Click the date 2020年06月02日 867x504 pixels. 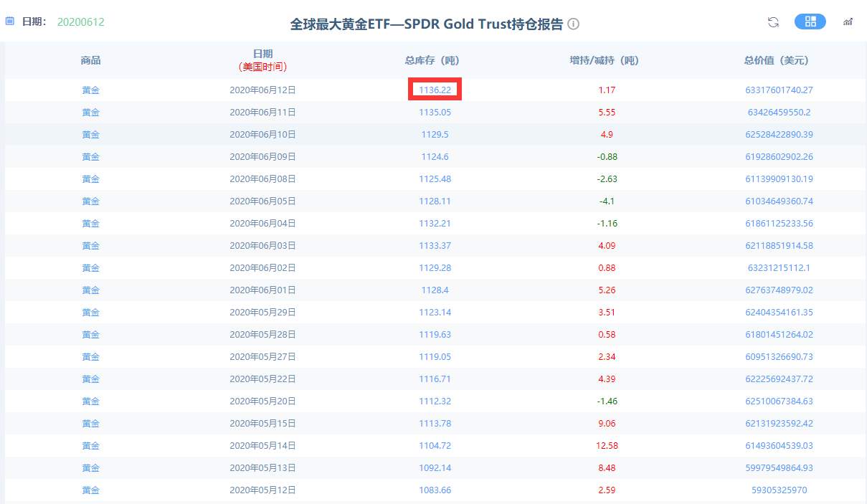[x=263, y=268]
